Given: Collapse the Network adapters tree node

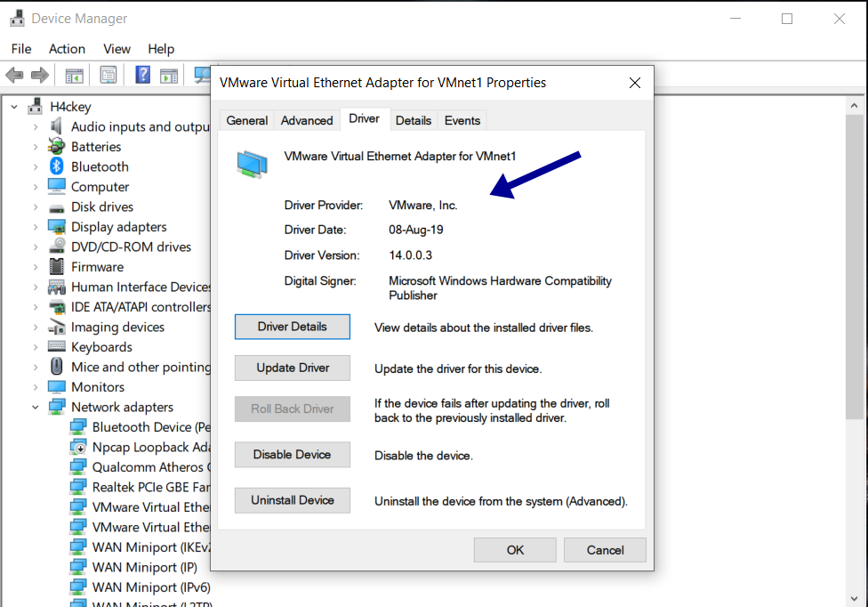Looking at the screenshot, I should (x=35, y=407).
